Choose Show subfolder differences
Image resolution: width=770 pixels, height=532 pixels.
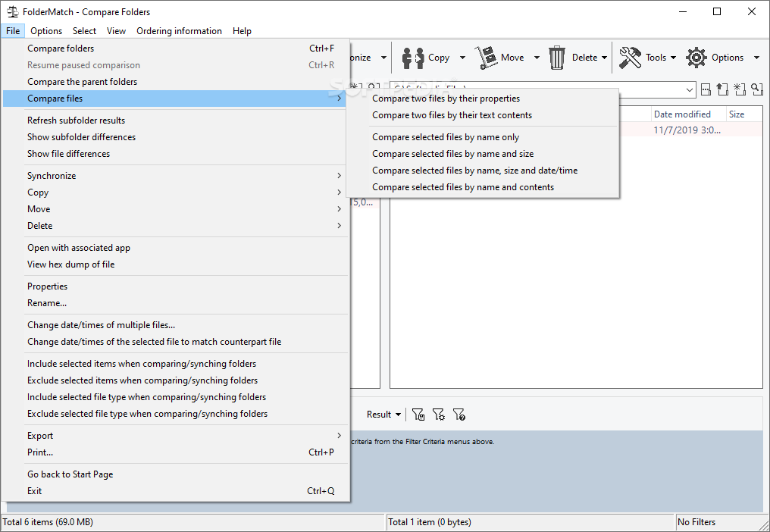coord(175,137)
